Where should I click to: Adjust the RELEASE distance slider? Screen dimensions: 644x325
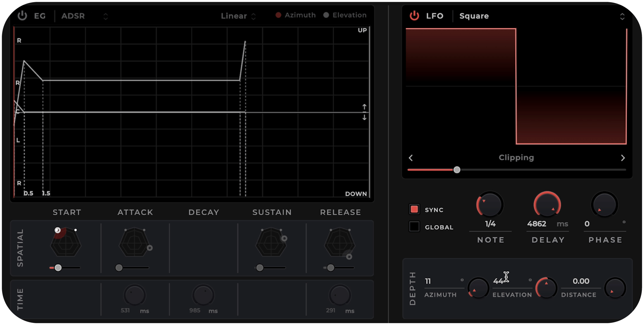[339, 268]
